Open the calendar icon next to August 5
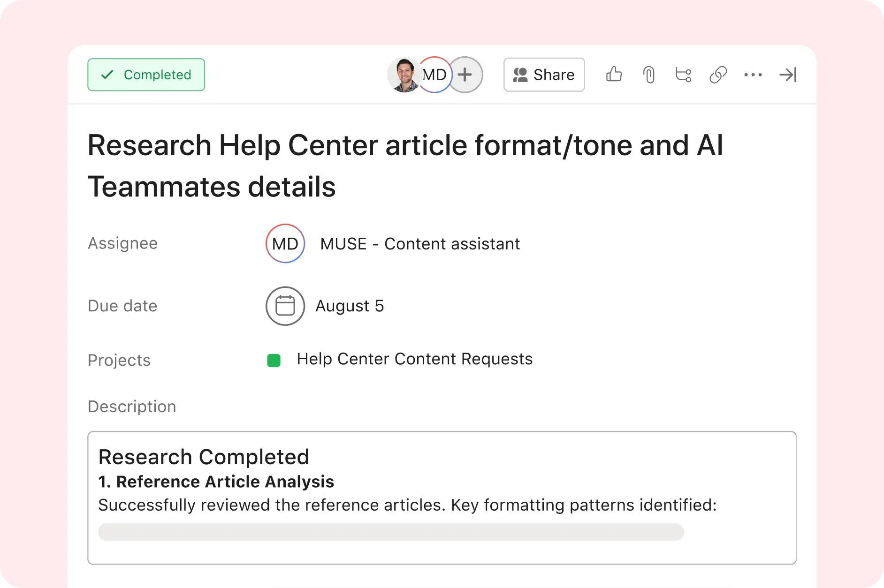This screenshot has width=884, height=588. pyautogui.click(x=285, y=306)
